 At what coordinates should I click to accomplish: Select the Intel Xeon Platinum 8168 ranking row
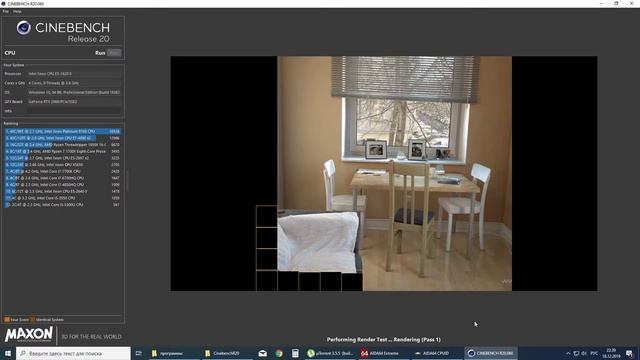(63, 131)
